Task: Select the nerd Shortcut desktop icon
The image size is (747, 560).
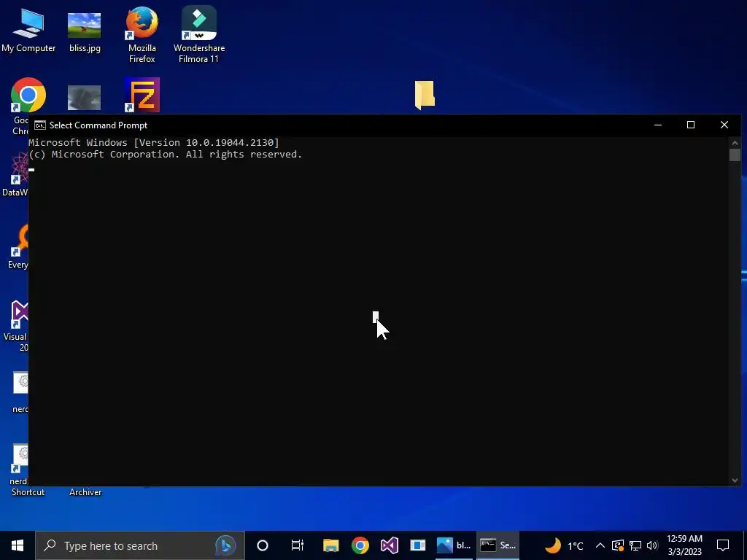Action: pos(22,472)
